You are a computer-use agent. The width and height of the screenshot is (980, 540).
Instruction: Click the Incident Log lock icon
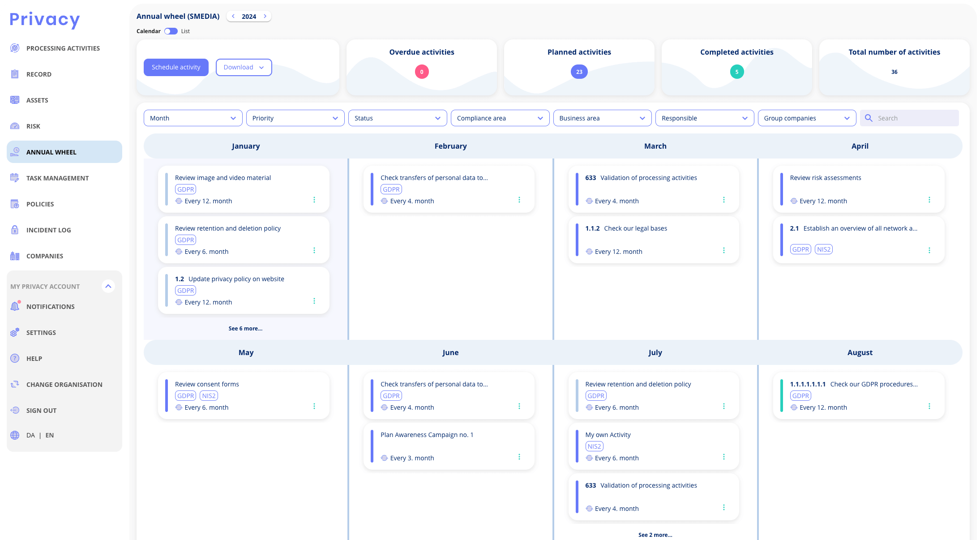(15, 230)
